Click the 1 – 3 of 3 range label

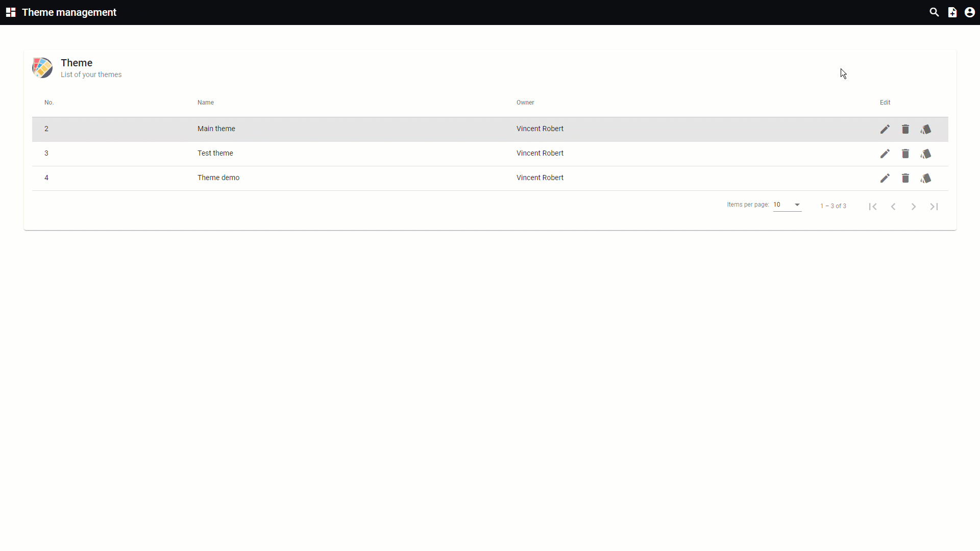tap(833, 206)
